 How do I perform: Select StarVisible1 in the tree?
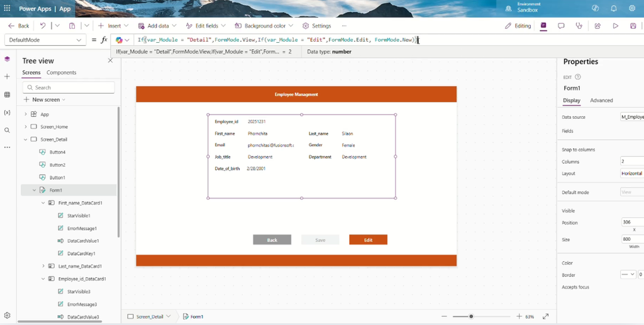[x=79, y=216]
